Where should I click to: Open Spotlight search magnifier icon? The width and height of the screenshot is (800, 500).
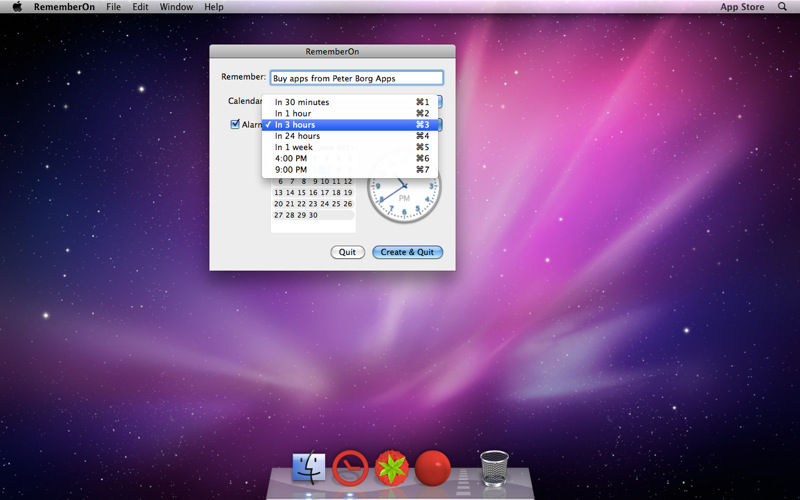click(782, 7)
